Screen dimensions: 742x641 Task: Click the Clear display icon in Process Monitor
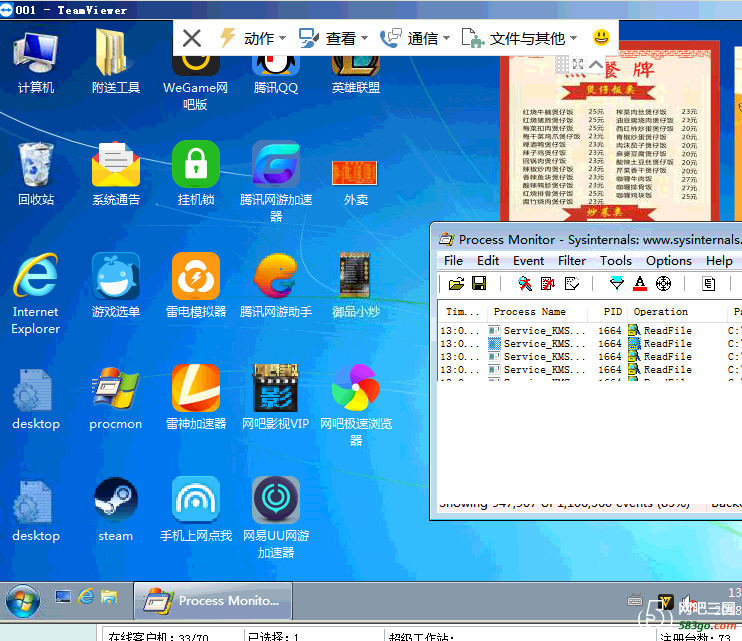click(x=572, y=284)
